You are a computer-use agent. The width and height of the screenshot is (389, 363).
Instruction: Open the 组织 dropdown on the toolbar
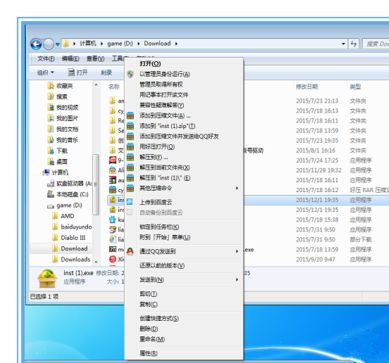(x=45, y=72)
